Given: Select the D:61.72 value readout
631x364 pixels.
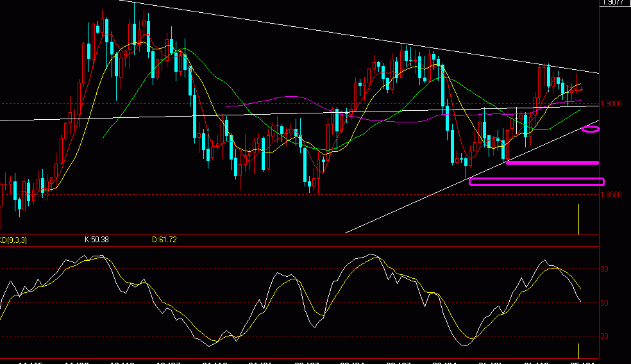Looking at the screenshot, I should 164,240.
